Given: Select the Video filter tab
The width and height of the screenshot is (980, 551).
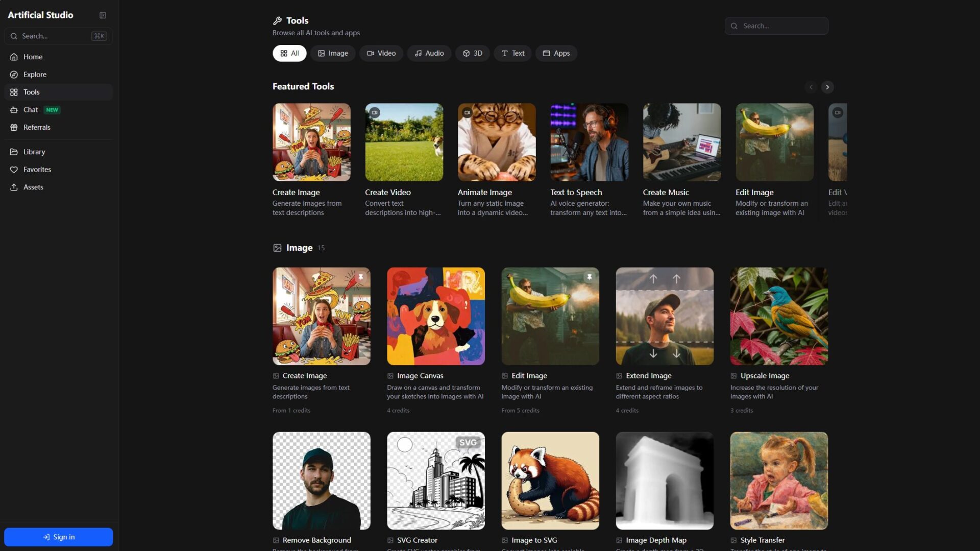Looking at the screenshot, I should coord(381,53).
